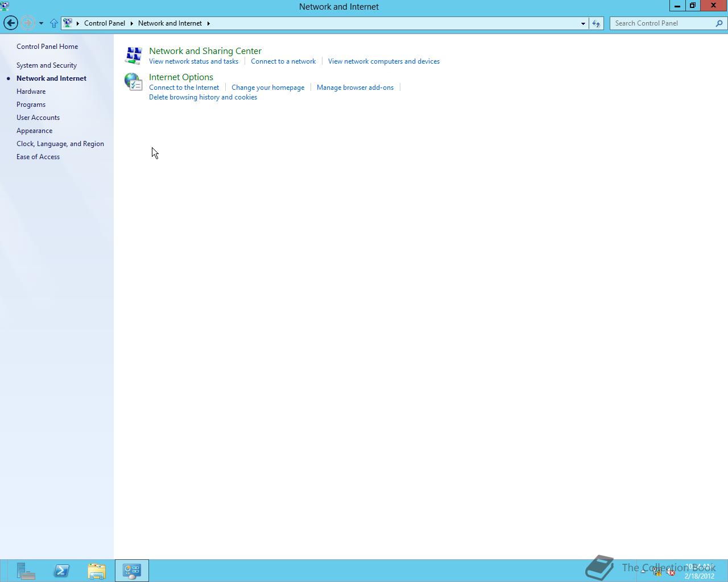The height and width of the screenshot is (582, 728).
Task: Expand the arrow after Control Panel breadcrumb
Action: coord(131,23)
